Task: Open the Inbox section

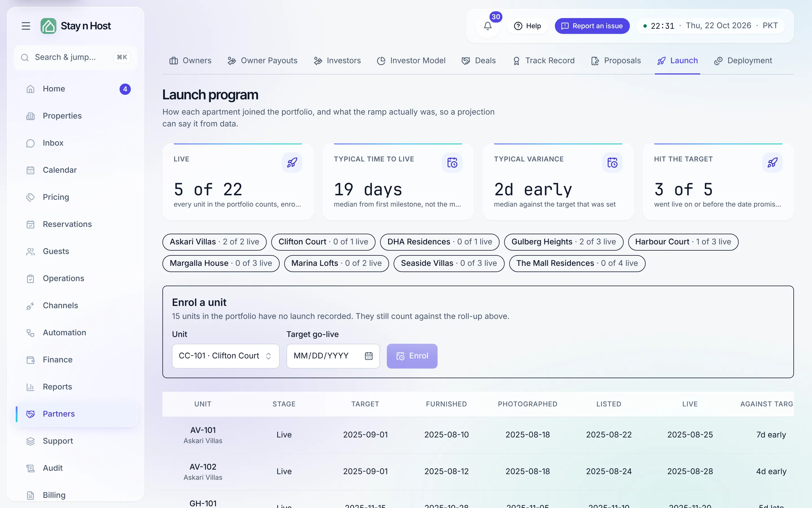Action: tap(76, 143)
